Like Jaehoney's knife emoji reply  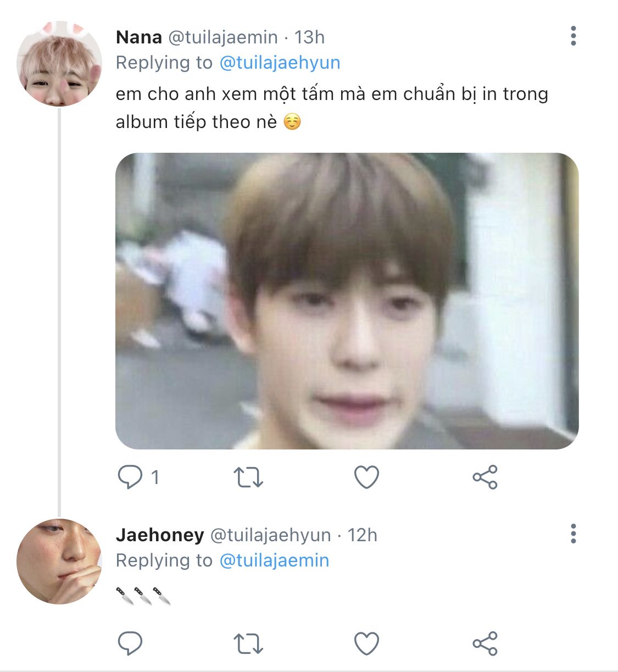coord(366,643)
